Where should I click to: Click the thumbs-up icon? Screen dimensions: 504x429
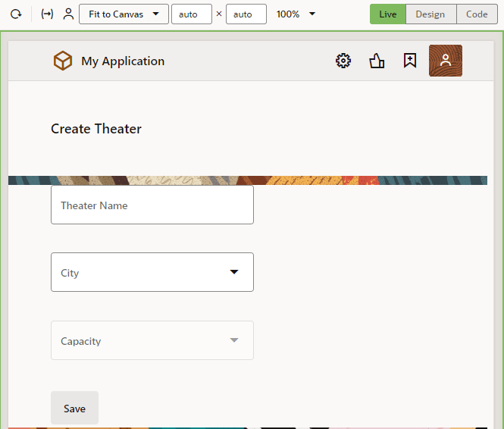pos(377,61)
